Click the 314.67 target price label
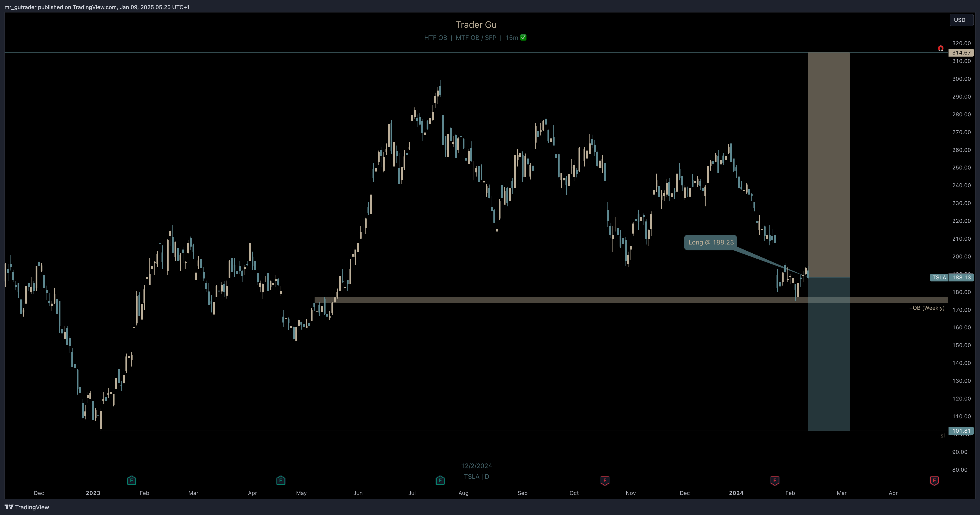Image resolution: width=980 pixels, height=515 pixels. tap(961, 52)
